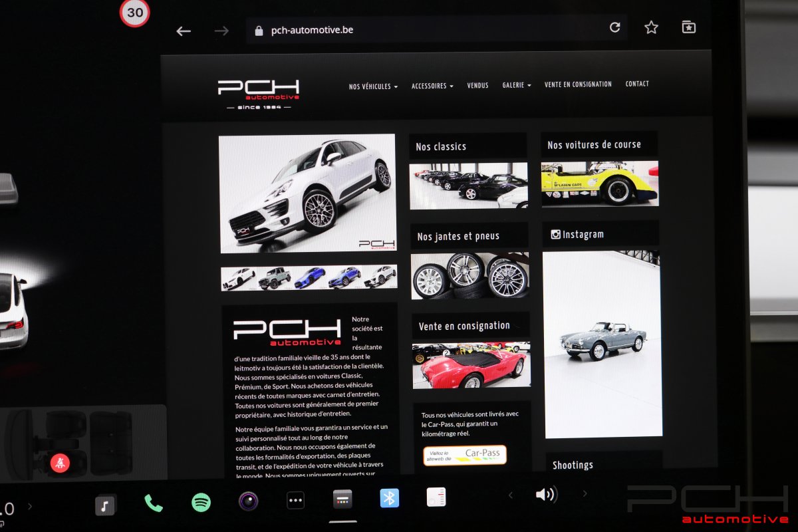Open the music player icon in the dock
798x532 pixels.
105,505
